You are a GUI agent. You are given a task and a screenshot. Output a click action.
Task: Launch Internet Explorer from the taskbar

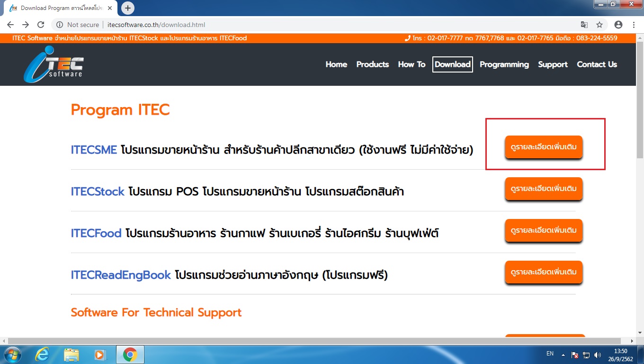[42, 355]
